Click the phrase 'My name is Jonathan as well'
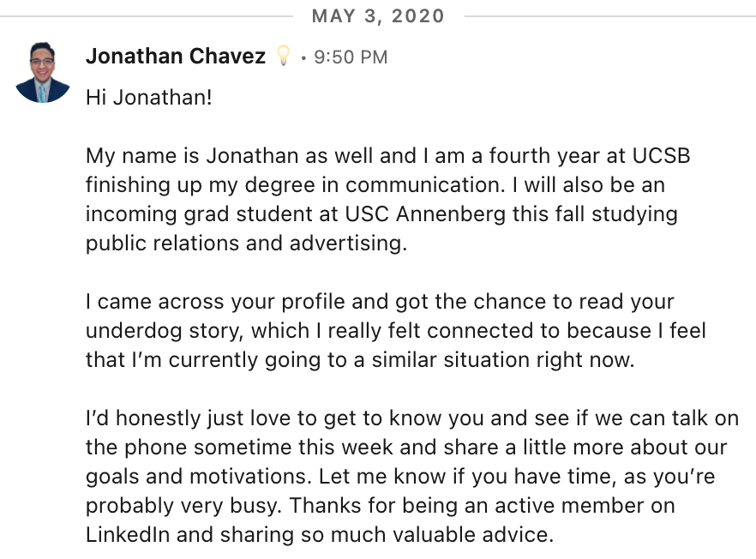Screen dimensions: 756x559 [230, 156]
